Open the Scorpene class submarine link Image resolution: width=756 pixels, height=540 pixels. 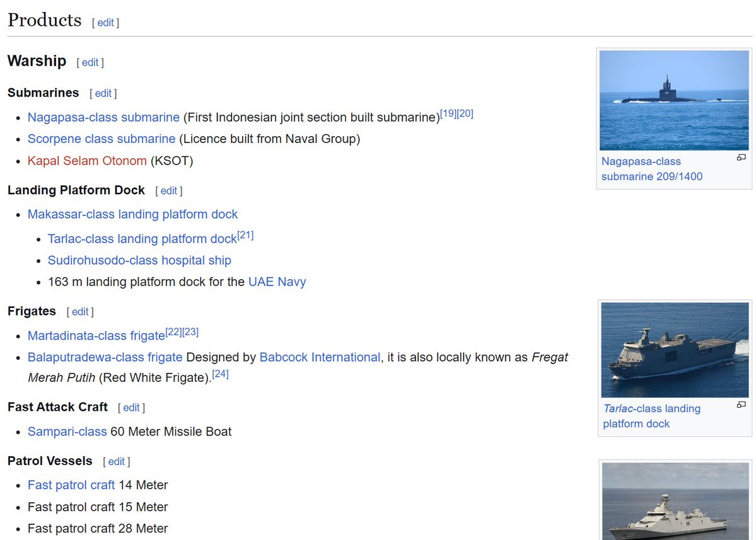click(x=102, y=139)
